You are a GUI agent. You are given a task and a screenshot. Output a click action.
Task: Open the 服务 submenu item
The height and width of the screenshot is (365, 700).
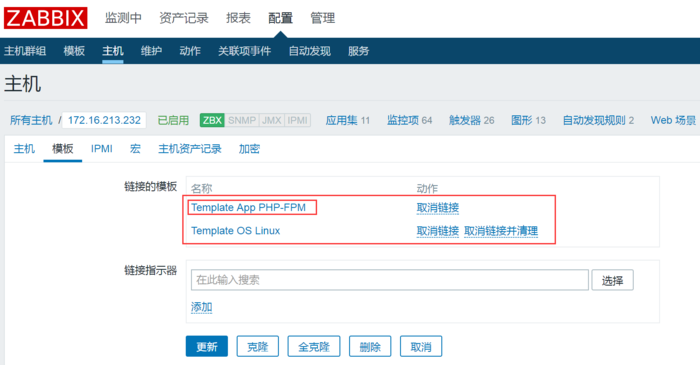click(x=358, y=51)
